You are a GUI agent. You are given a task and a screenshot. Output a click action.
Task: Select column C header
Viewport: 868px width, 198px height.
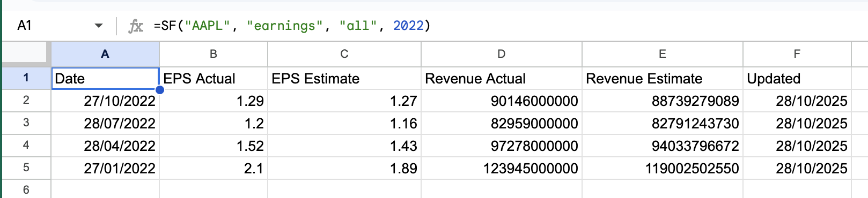point(344,54)
